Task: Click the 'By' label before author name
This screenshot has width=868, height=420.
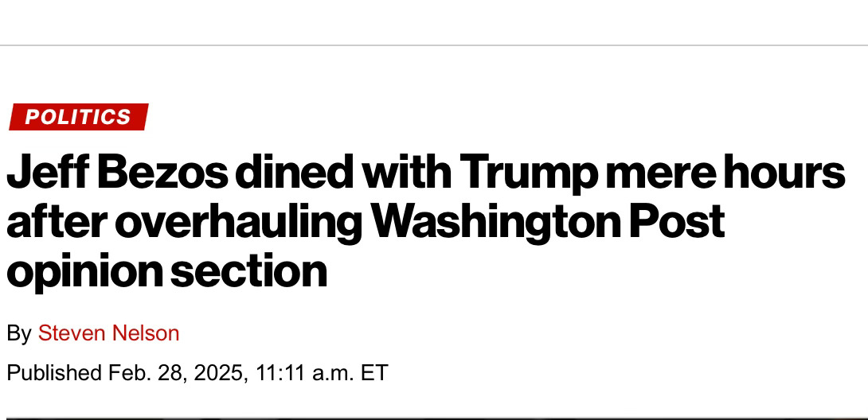Action: [19, 334]
